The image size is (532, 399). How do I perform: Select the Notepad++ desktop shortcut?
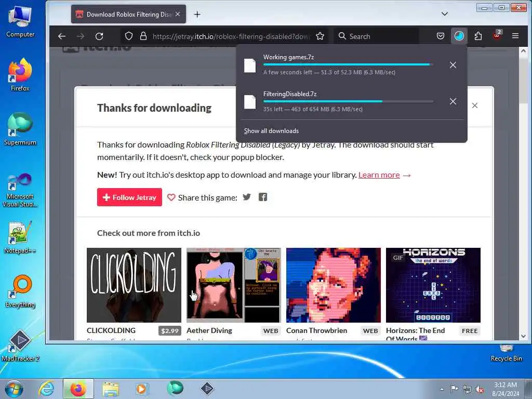click(20, 237)
